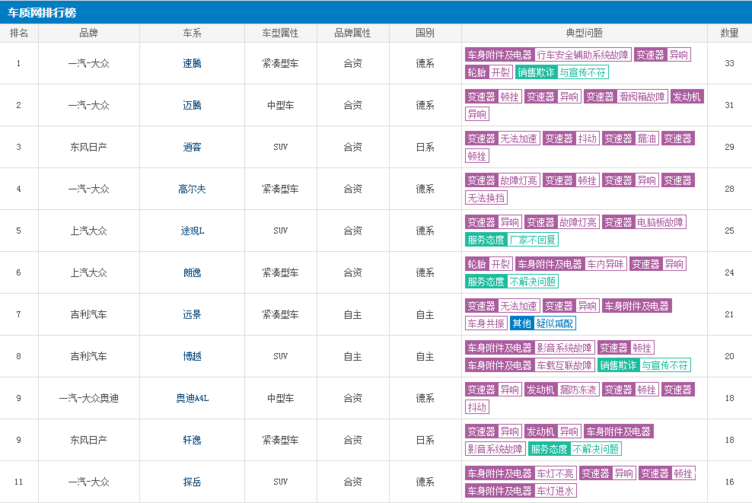Select the 车灯进水 tag in 探岳 row
Screen dimensions: 752x503
coord(555,491)
